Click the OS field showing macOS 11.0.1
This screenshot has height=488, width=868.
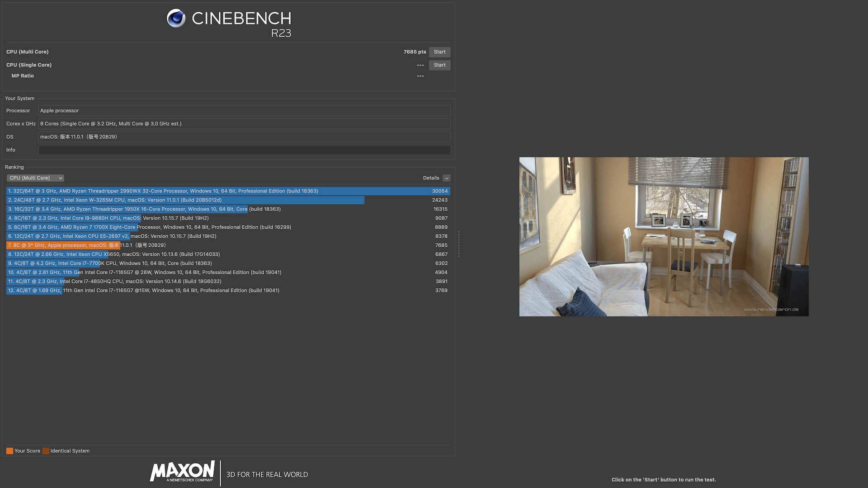[x=245, y=137]
